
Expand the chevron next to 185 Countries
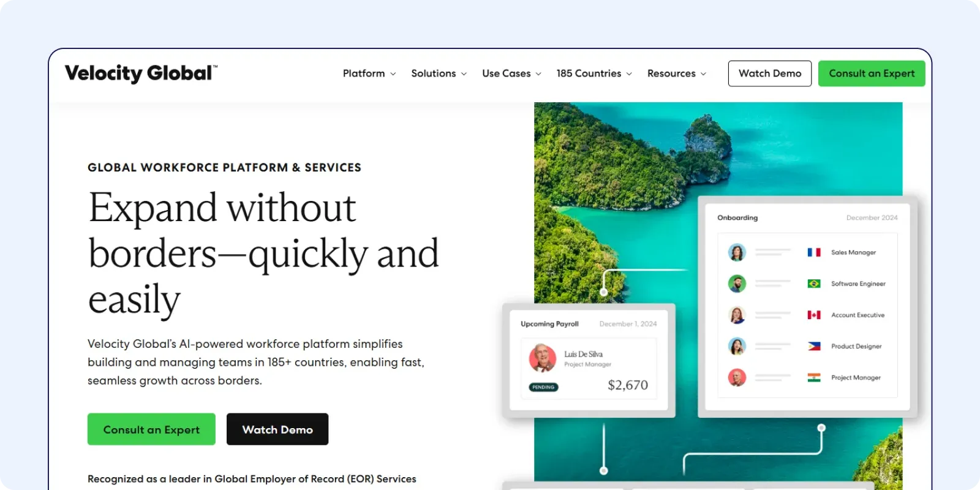pos(629,74)
